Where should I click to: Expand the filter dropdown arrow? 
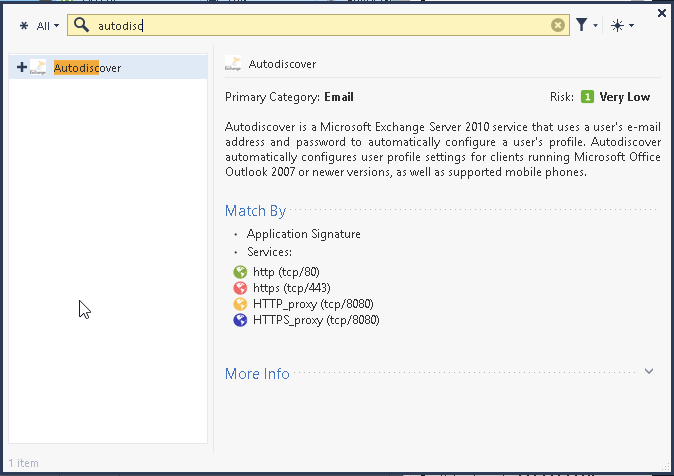tap(595, 26)
